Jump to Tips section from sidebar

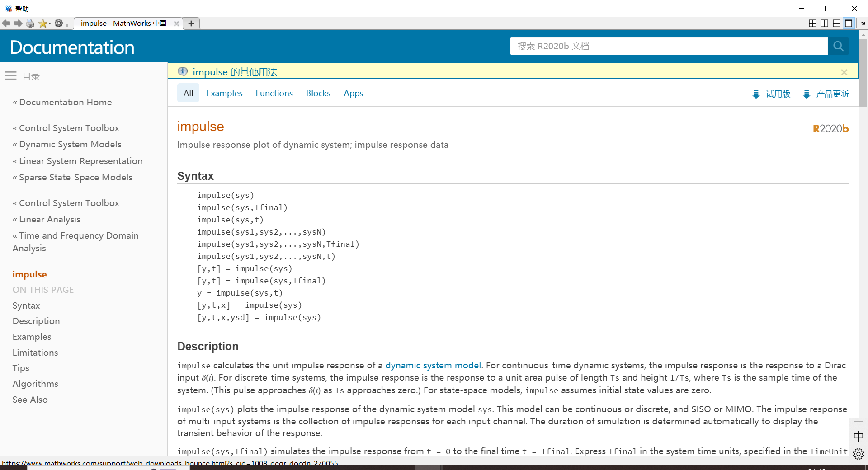[x=21, y=368]
